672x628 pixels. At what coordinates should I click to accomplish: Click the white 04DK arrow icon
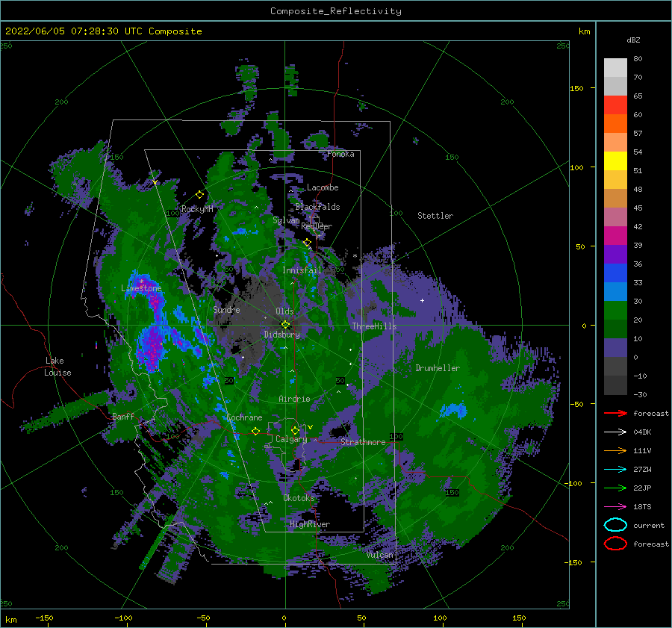(615, 432)
